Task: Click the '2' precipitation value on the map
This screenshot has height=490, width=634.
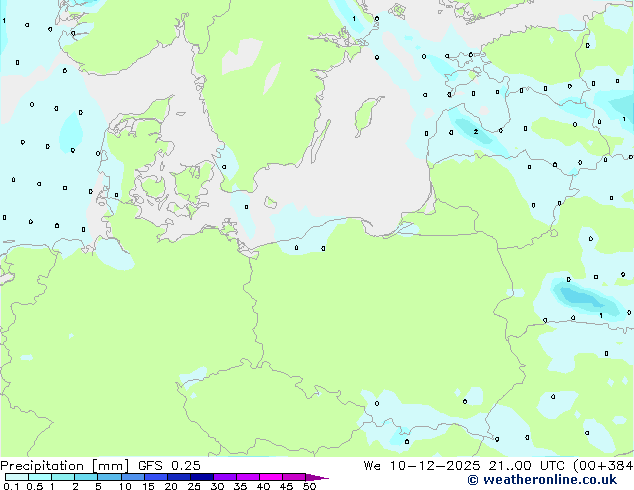Action: tap(476, 132)
